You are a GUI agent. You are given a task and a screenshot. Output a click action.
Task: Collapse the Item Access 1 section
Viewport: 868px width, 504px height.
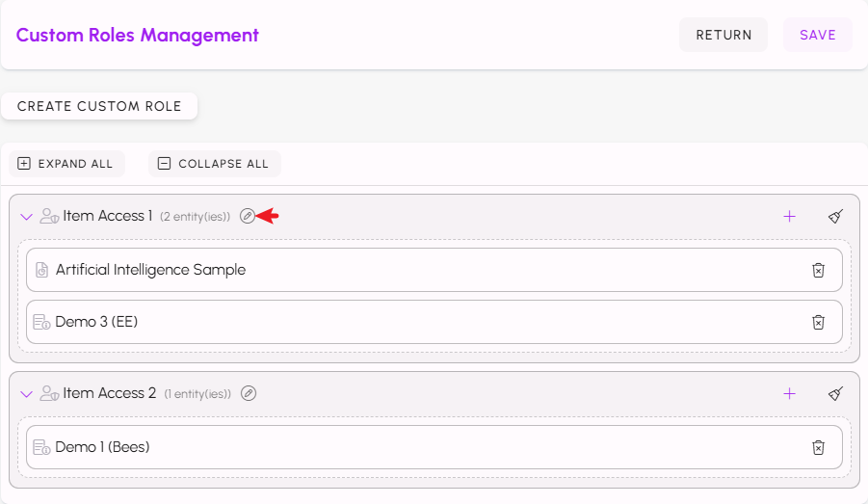26,217
